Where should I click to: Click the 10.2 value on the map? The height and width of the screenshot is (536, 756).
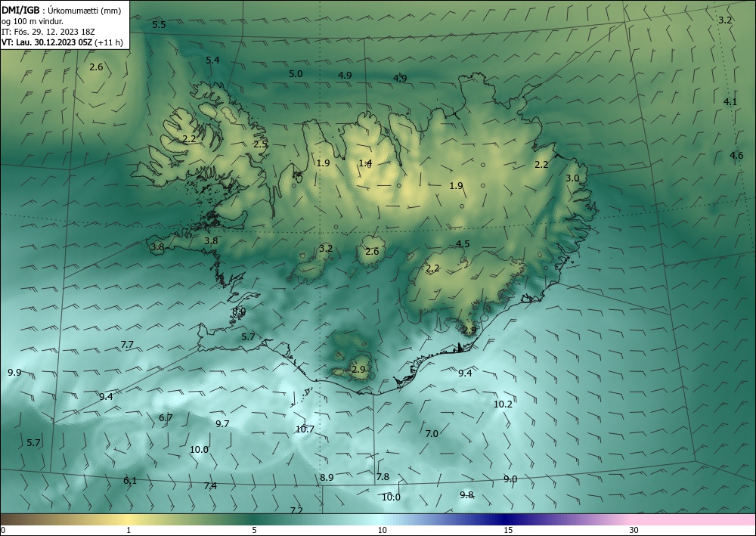[x=503, y=404]
